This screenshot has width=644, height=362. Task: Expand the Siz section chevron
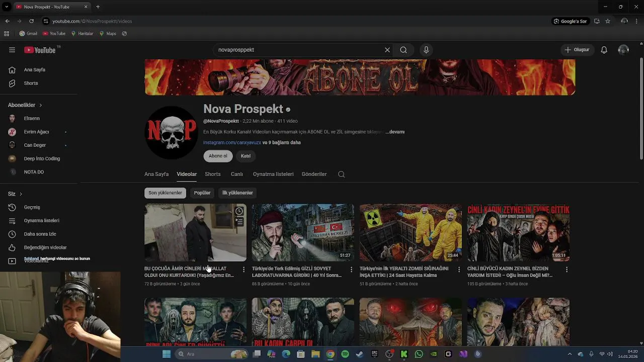pyautogui.click(x=21, y=194)
